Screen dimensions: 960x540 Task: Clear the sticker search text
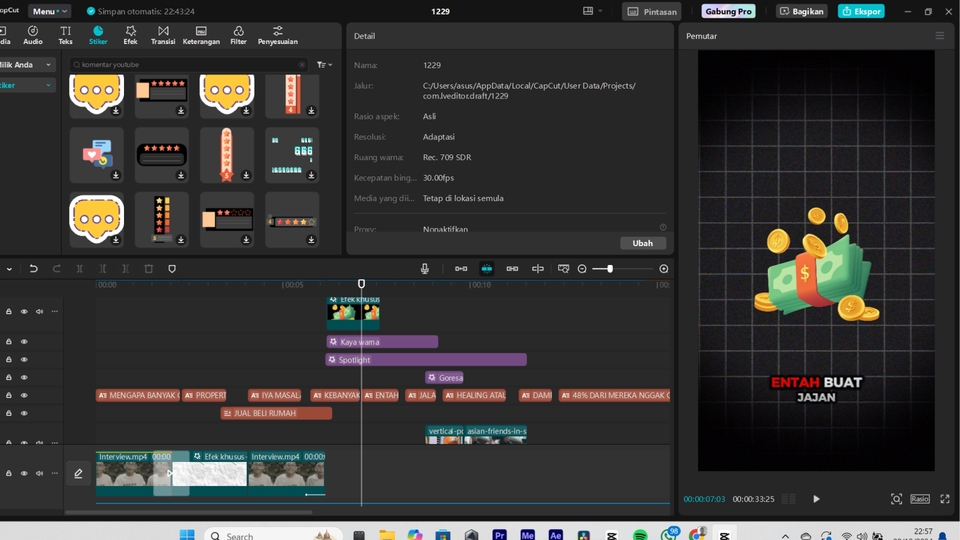[302, 64]
